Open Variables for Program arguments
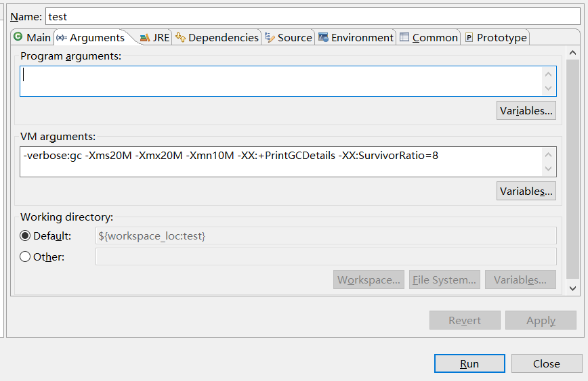The width and height of the screenshot is (588, 381). [x=526, y=110]
